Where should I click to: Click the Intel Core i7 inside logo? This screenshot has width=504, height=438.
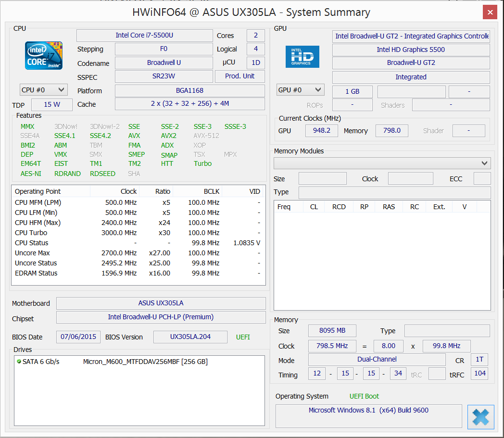point(44,55)
